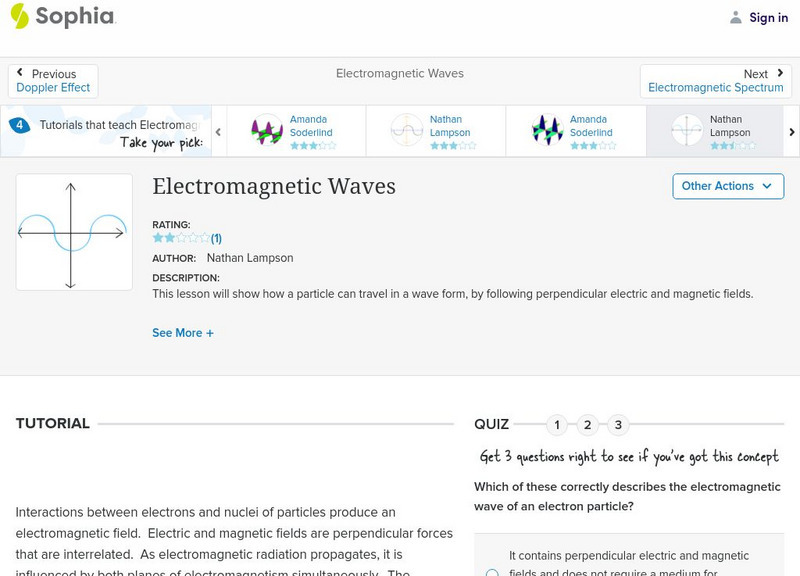Open the first Amanda Soderlind tutorial thumbnail
The image size is (800, 576).
click(x=267, y=130)
